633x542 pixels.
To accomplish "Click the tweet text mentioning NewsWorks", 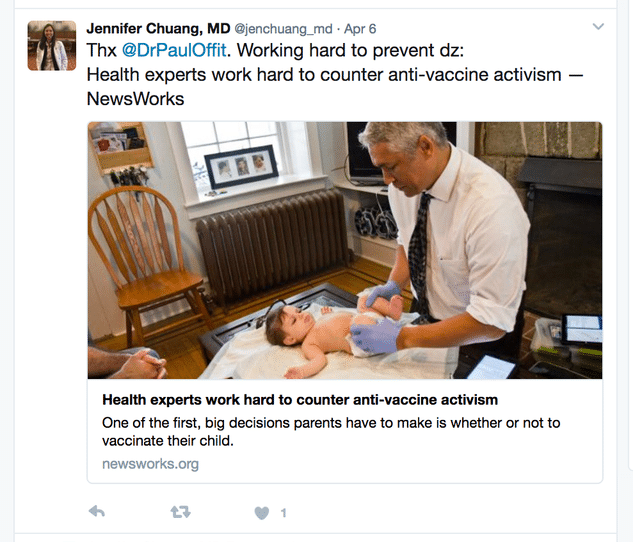I will [x=335, y=87].
